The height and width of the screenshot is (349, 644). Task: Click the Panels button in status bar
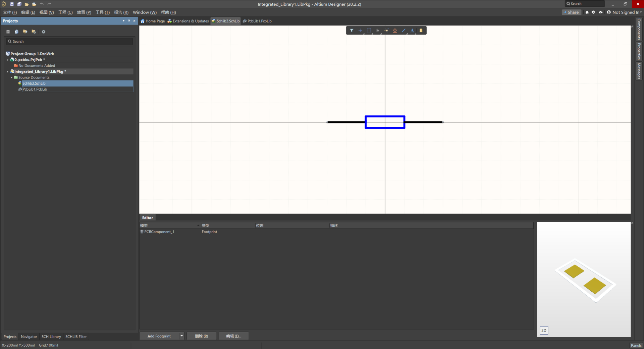(636, 345)
